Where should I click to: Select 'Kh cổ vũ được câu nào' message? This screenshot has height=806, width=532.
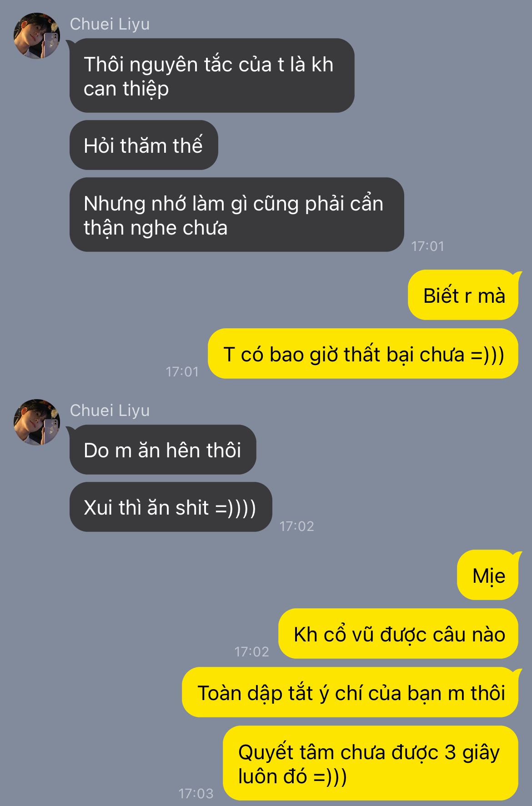click(x=398, y=633)
